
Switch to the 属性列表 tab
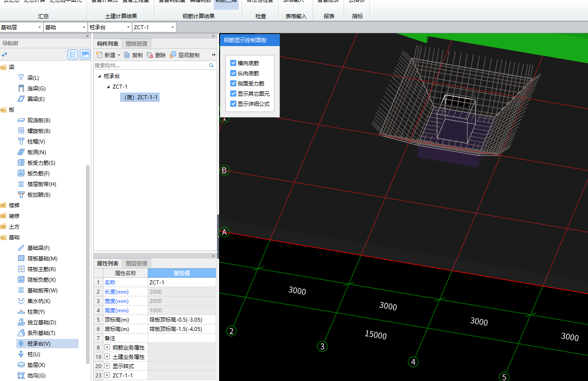point(108,263)
